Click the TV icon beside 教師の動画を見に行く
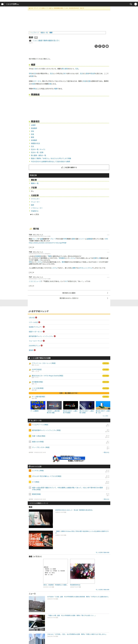 click(30, 40)
